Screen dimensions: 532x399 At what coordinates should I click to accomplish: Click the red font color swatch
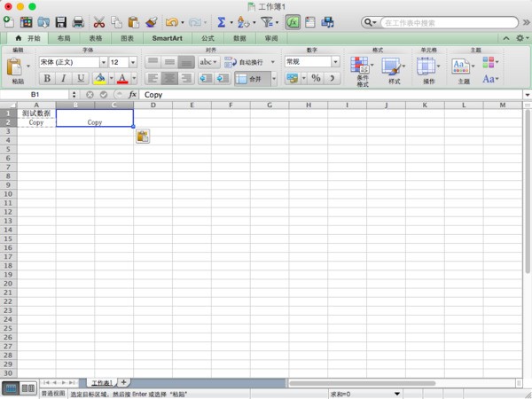pyautogui.click(x=121, y=79)
